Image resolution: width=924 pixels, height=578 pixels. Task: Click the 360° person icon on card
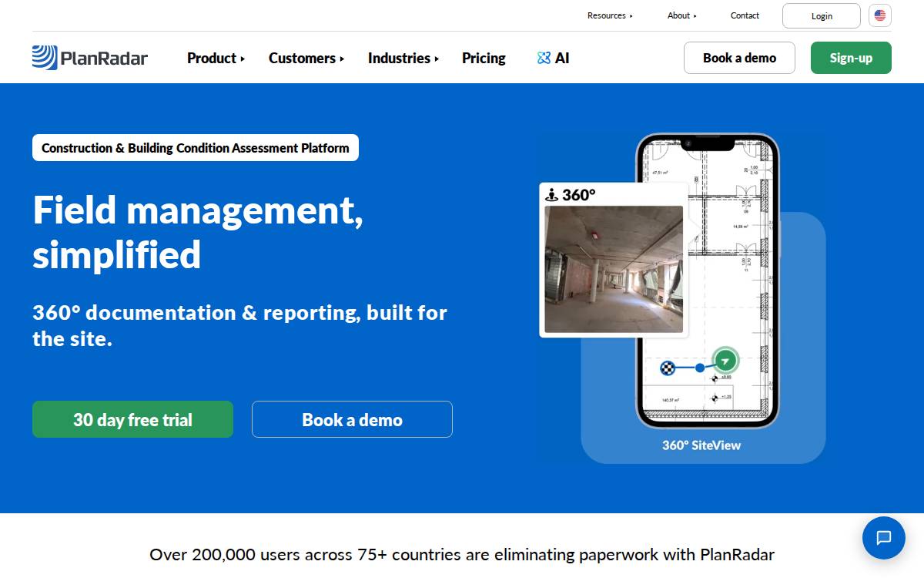pos(552,195)
